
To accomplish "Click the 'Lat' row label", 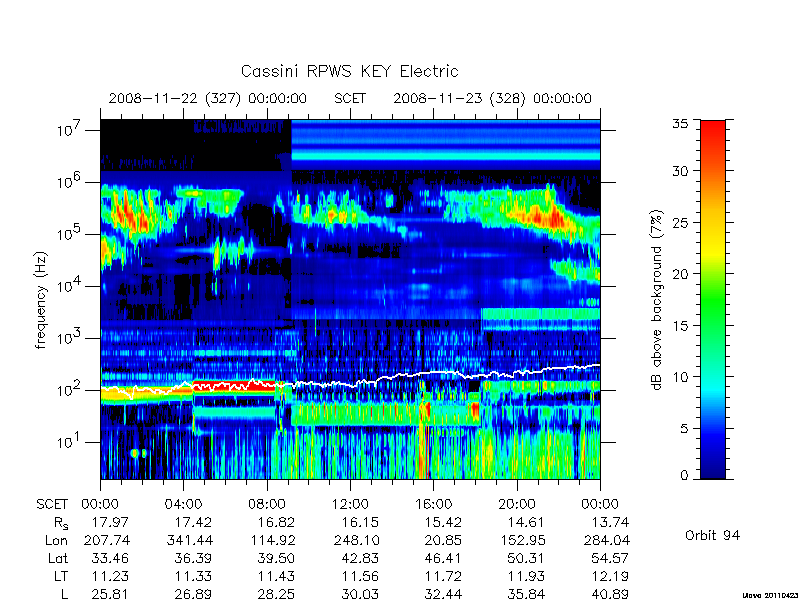I will (x=58, y=558).
